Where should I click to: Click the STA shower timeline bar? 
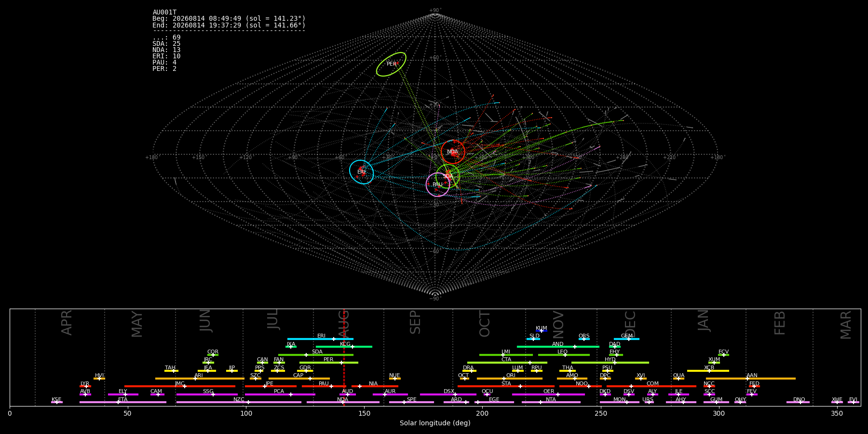506,386
